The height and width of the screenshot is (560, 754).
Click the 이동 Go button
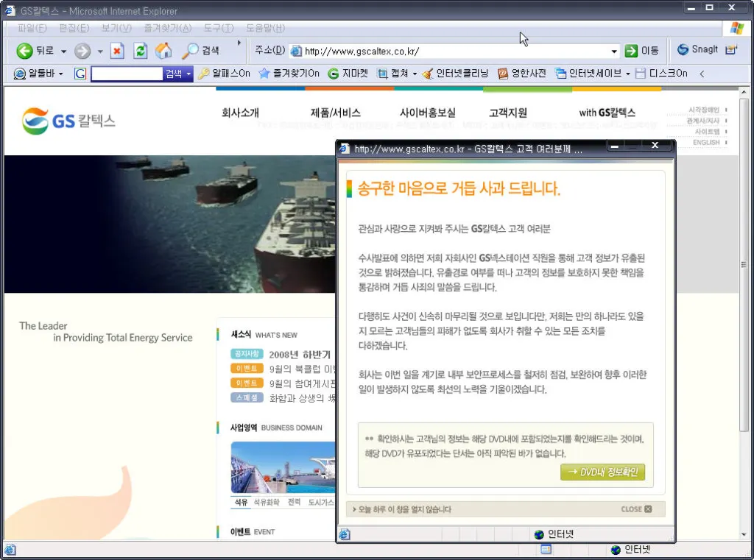(x=641, y=51)
